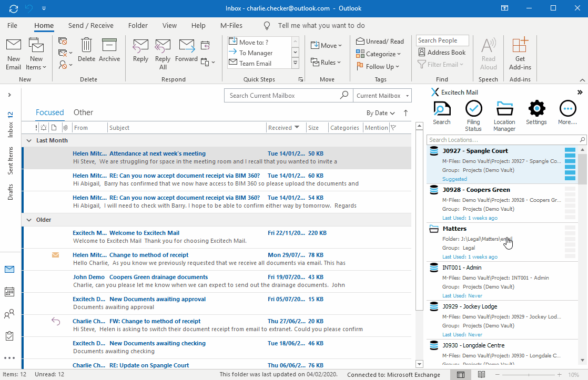The image size is (588, 380).
Task: Collapse the Older group
Action: (x=29, y=220)
